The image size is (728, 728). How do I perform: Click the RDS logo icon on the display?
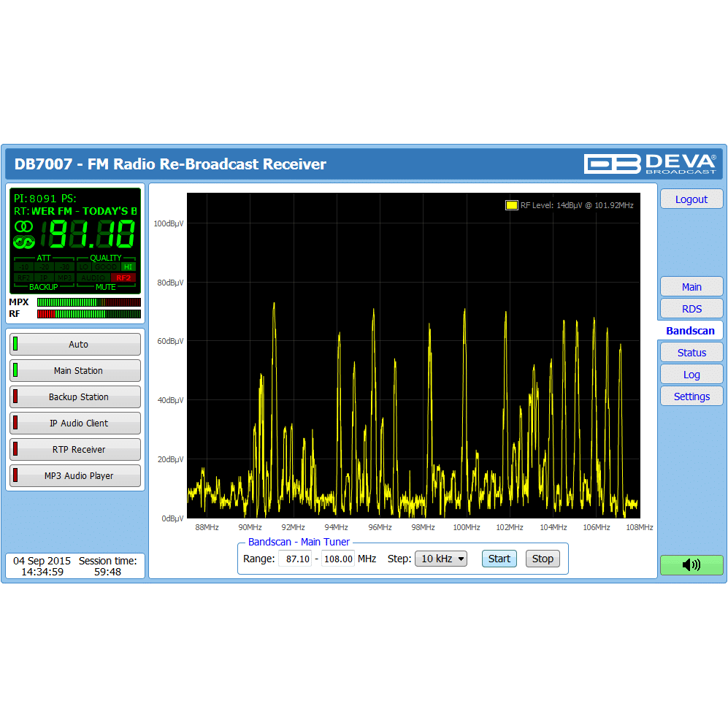pyautogui.click(x=24, y=242)
